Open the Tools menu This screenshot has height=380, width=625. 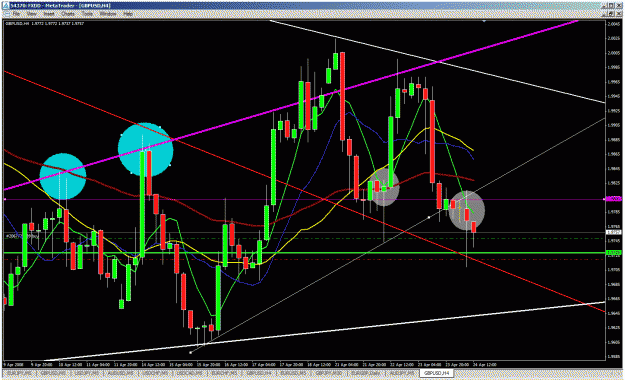(x=87, y=14)
